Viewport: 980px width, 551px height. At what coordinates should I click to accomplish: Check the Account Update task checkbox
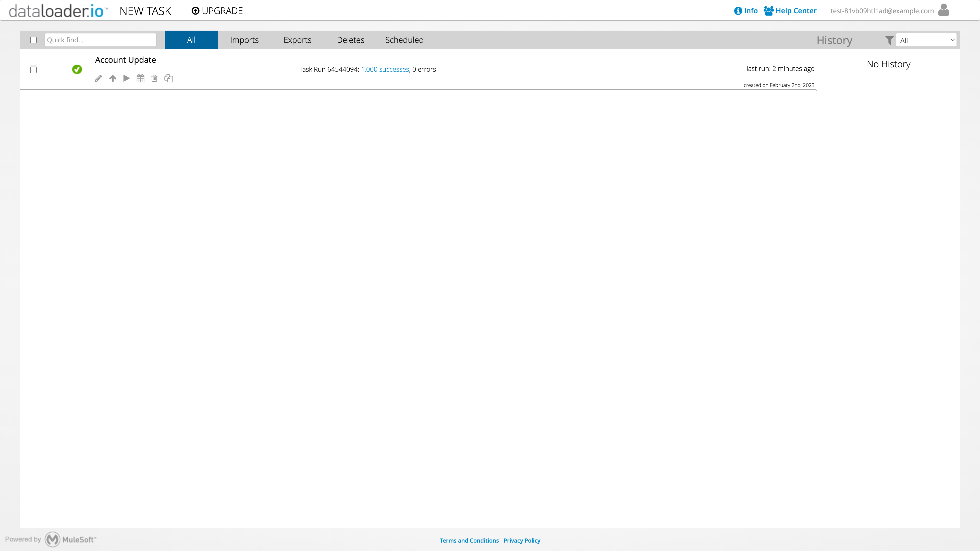coord(33,70)
